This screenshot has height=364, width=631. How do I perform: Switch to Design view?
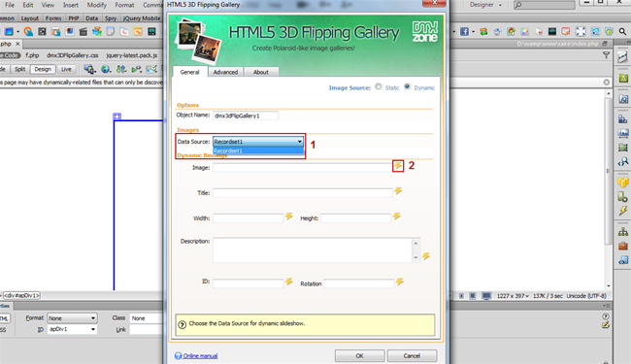click(x=43, y=69)
